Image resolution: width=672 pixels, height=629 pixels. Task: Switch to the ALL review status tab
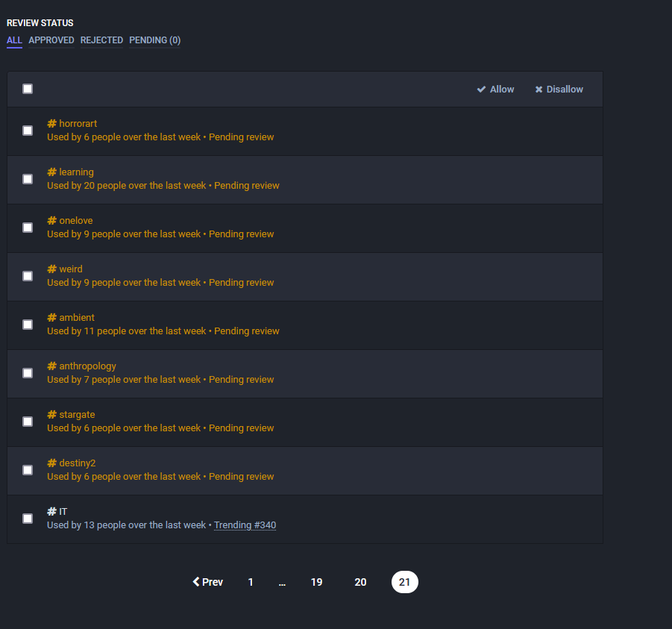(x=14, y=40)
